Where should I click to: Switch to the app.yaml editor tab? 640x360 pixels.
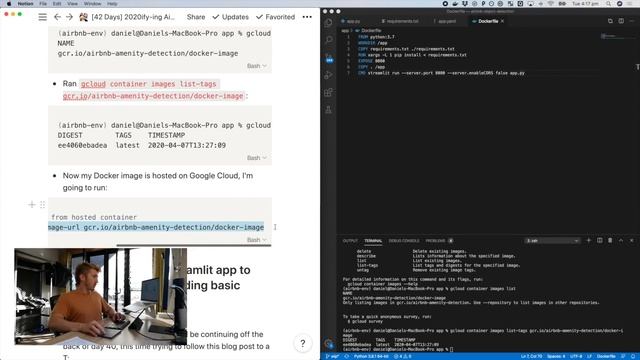point(445,21)
